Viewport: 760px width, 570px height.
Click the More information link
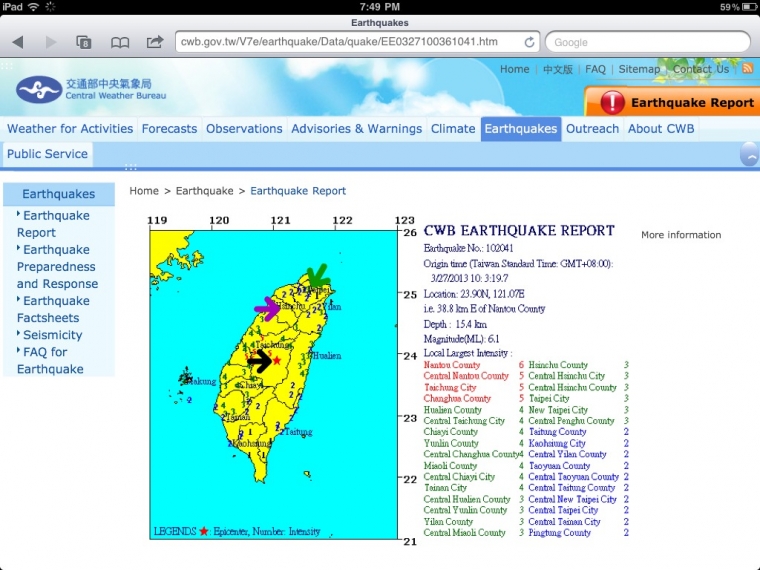[x=681, y=235]
